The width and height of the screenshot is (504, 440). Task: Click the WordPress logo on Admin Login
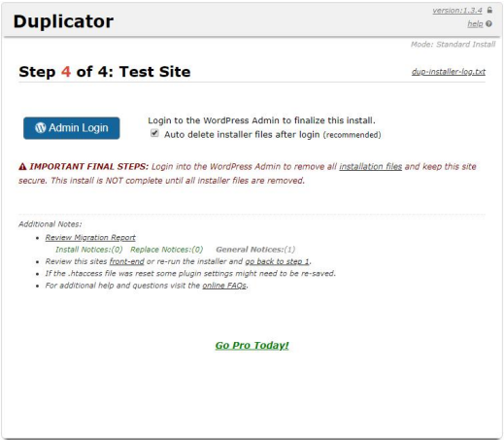pos(41,127)
